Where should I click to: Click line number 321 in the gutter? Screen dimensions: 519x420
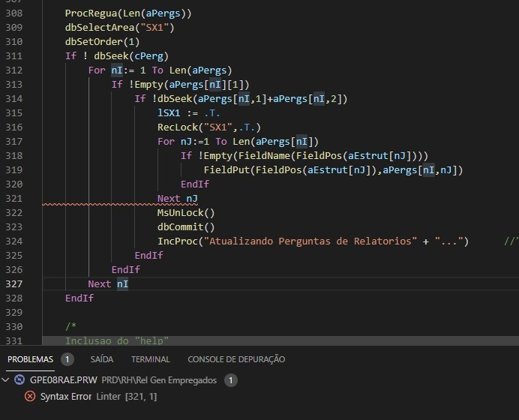[14, 198]
